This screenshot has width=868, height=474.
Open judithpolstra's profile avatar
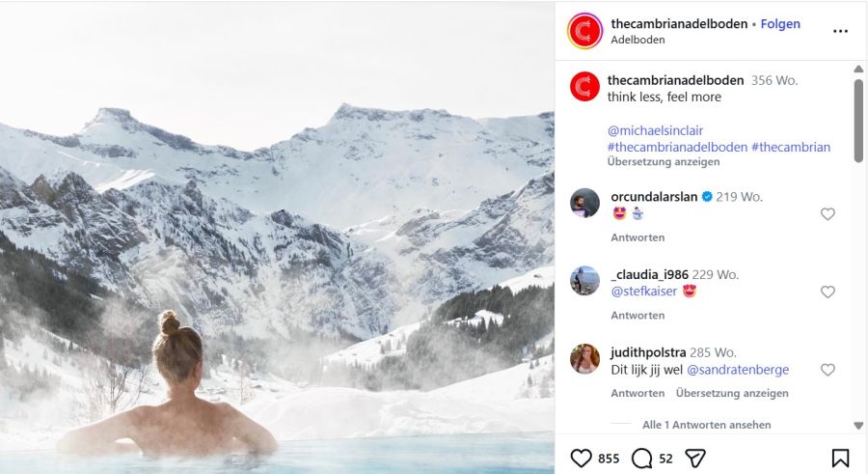585,358
